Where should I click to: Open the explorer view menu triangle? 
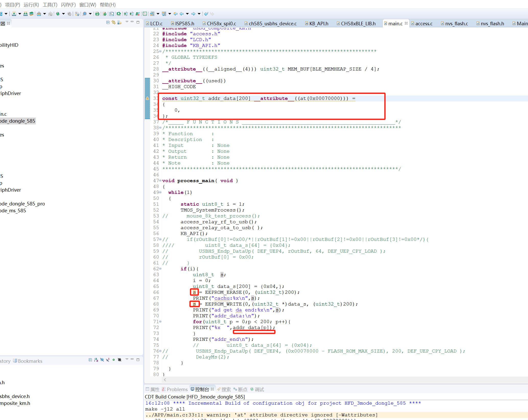pyautogui.click(x=127, y=22)
